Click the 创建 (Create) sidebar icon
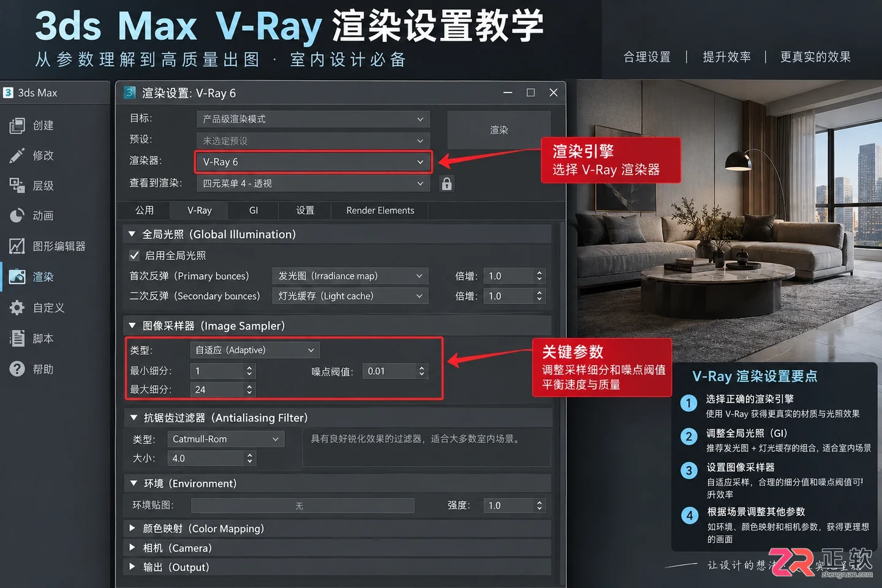The width and height of the screenshot is (882, 588). [17, 126]
